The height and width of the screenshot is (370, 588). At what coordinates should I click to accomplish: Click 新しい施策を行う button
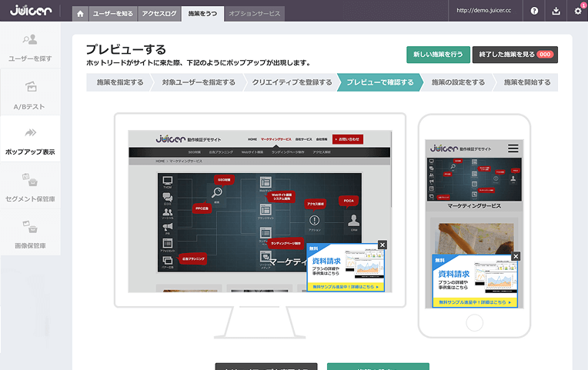tap(437, 55)
